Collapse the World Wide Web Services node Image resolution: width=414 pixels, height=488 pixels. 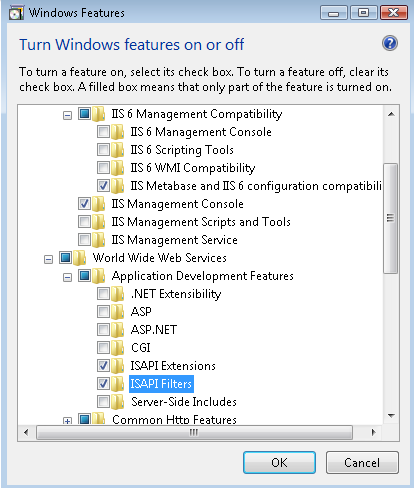[48, 260]
